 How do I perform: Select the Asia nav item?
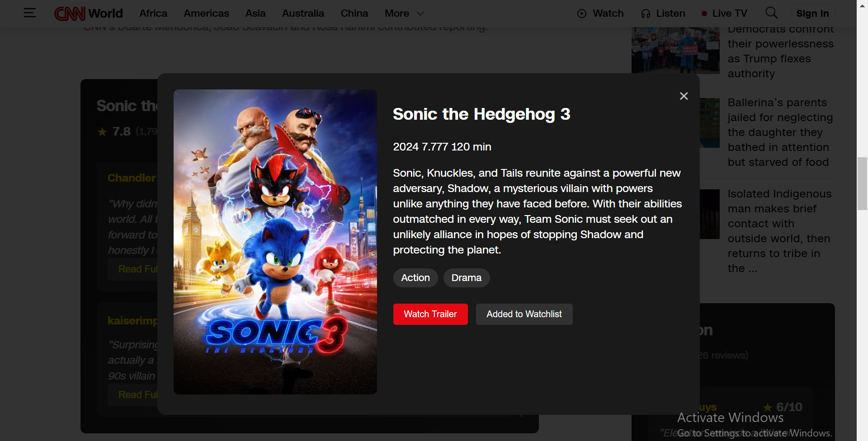(x=255, y=14)
